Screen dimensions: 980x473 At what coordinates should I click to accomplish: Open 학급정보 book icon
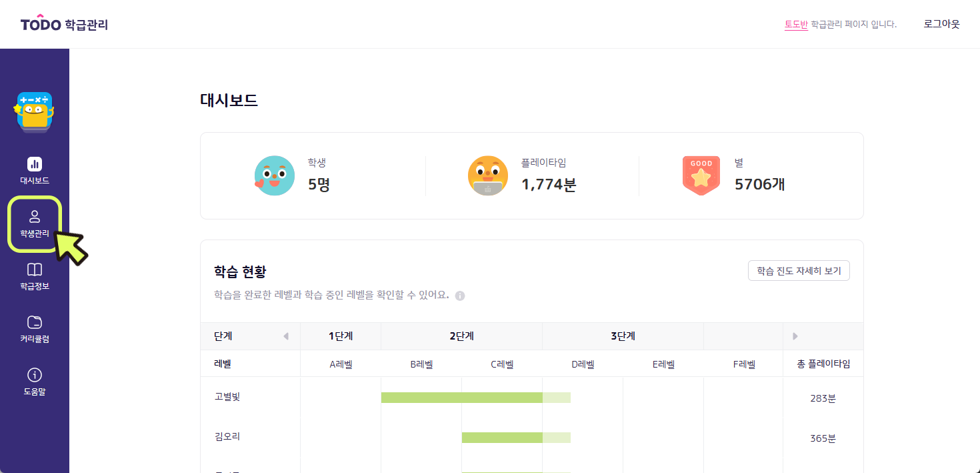coord(35,270)
